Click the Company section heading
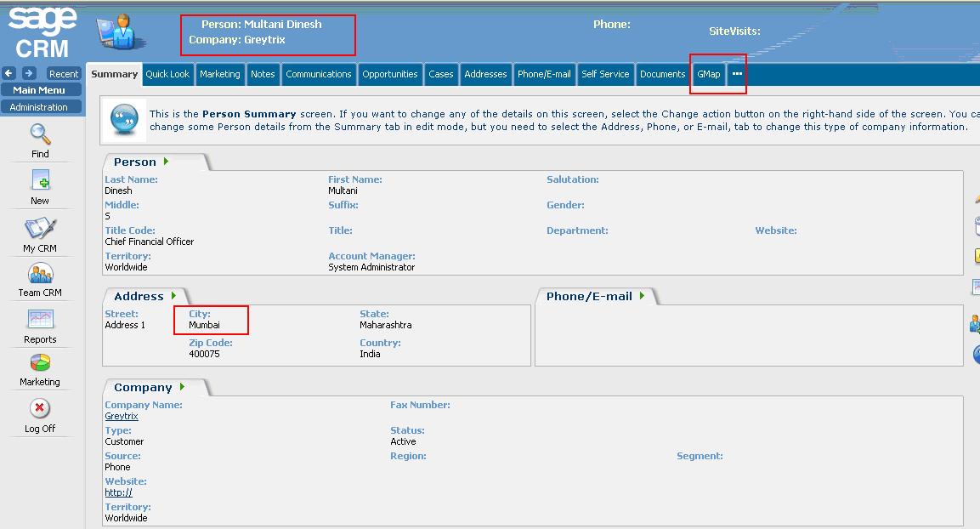Image resolution: width=980 pixels, height=529 pixels. point(143,388)
